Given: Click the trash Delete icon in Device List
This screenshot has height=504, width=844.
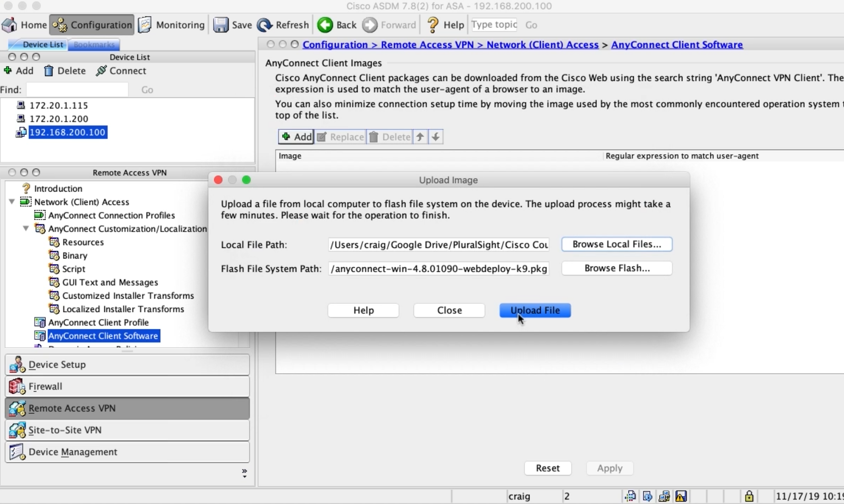Looking at the screenshot, I should [x=48, y=71].
